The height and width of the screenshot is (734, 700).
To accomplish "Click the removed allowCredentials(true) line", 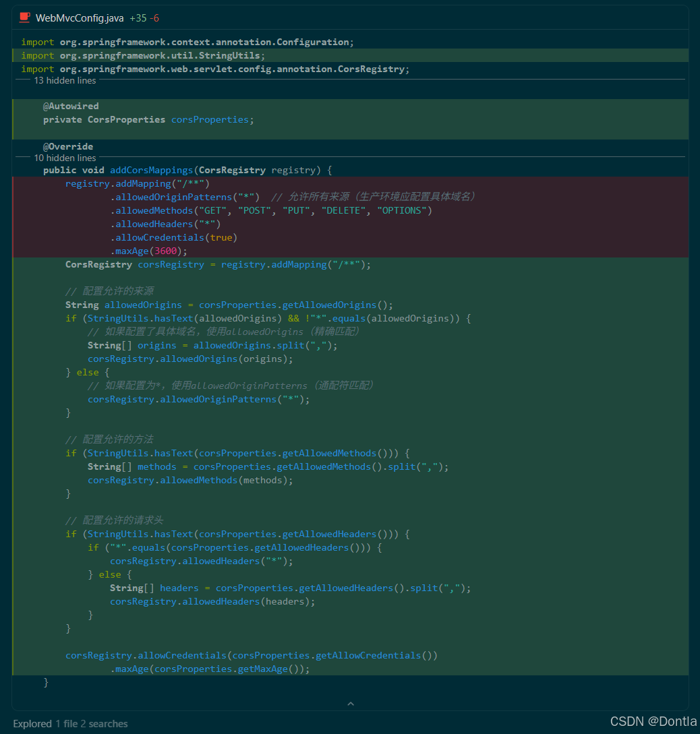I will click(174, 237).
